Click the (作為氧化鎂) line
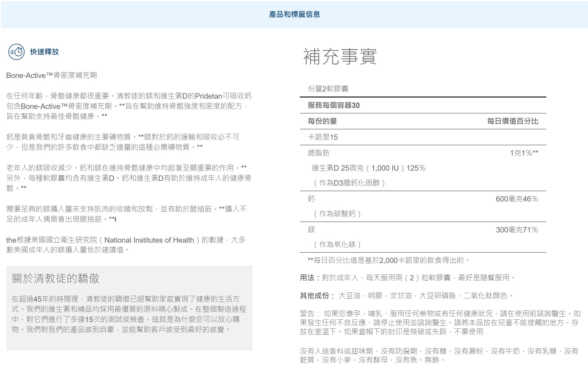The height and width of the screenshot is (371, 588). coord(337,244)
